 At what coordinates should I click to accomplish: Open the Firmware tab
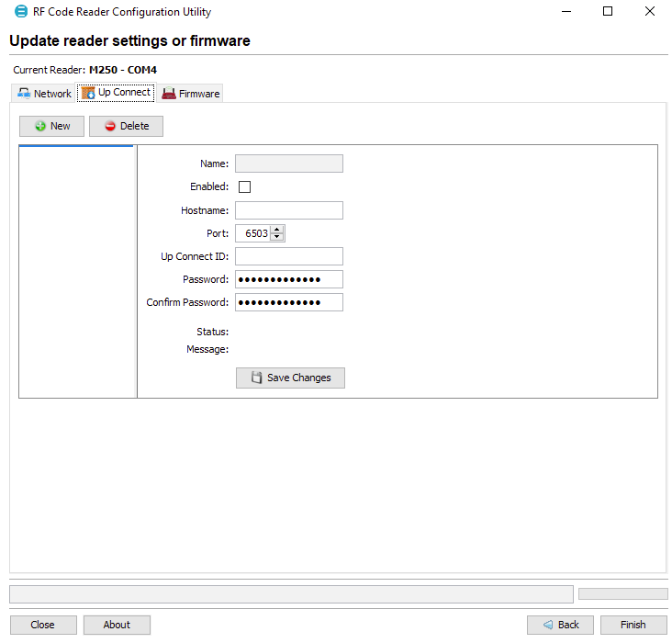tap(191, 94)
